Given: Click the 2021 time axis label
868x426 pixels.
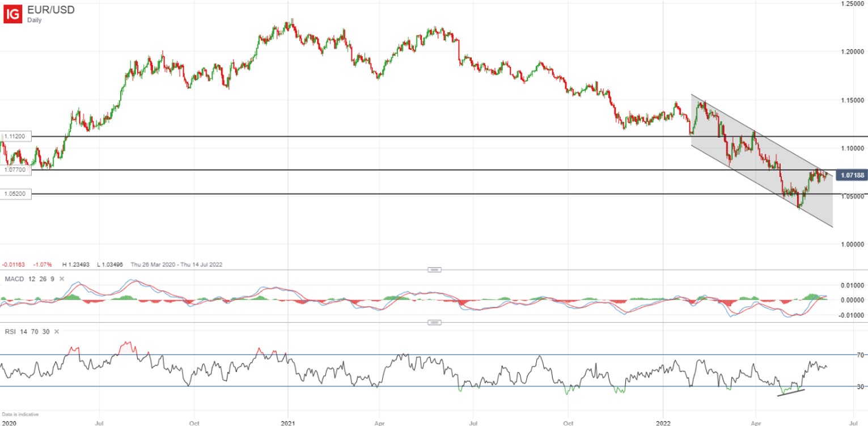Looking at the screenshot, I should pos(288,423).
